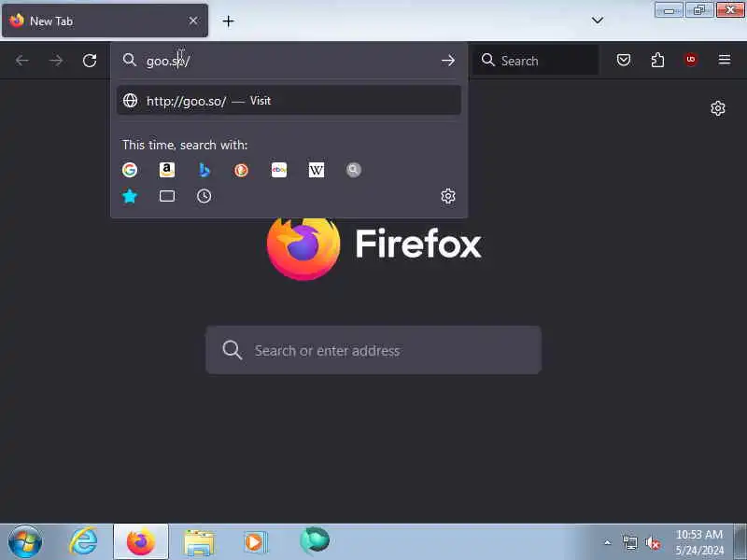Search open tabs using the tab icon

click(x=167, y=196)
